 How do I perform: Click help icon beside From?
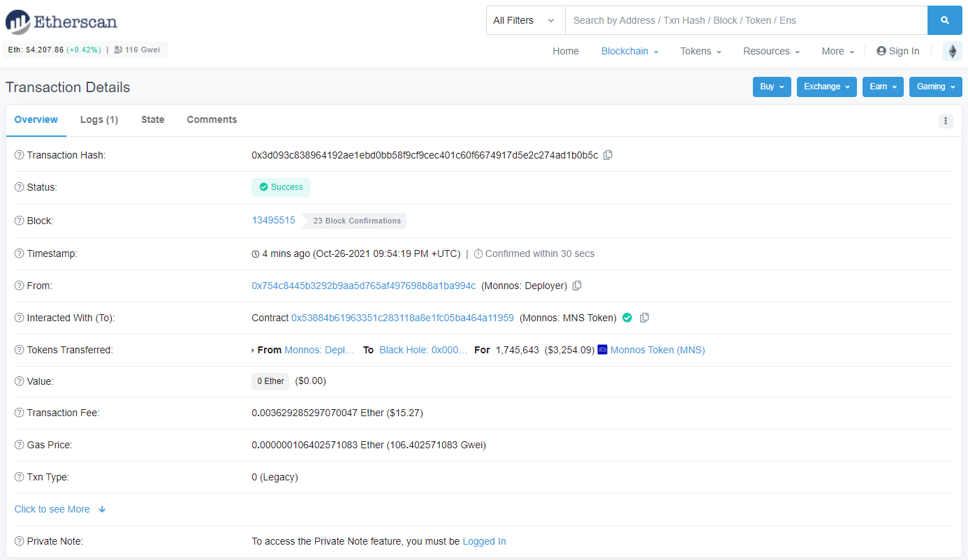(x=20, y=286)
